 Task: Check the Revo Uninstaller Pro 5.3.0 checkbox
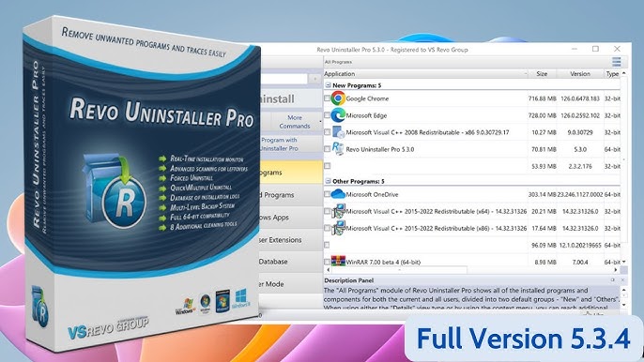pyautogui.click(x=327, y=149)
